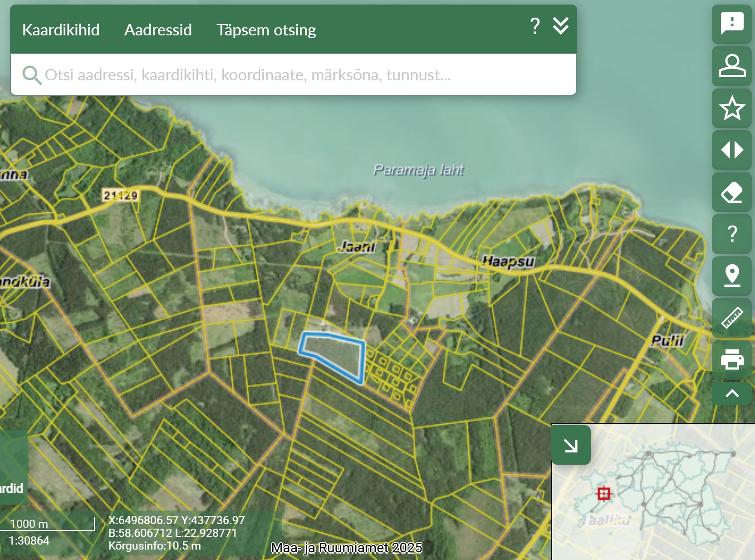Expand search panel with double chevron

(561, 26)
